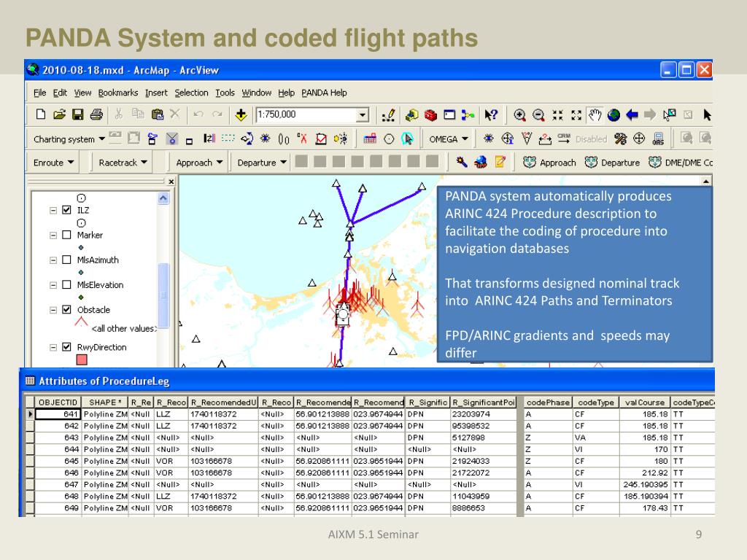This screenshot has width=747, height=560.
Task: Click the Fixed Zoom Out arrows icon
Action: pos(576,114)
